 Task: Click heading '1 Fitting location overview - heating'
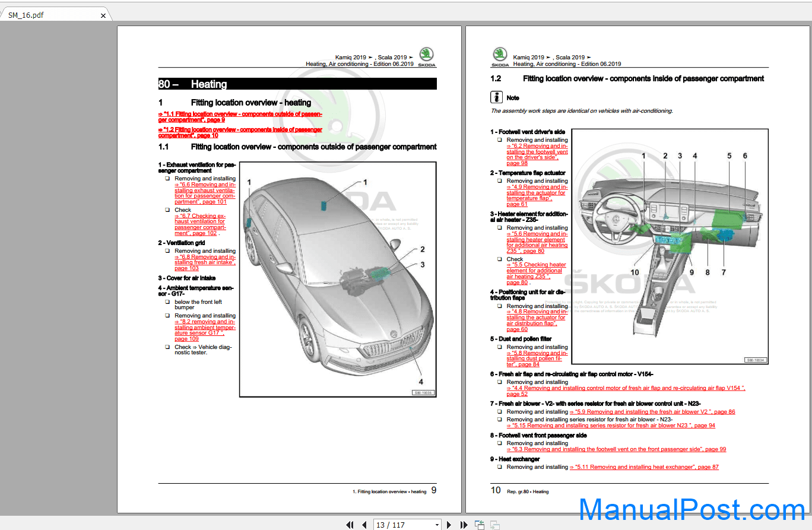click(x=234, y=103)
